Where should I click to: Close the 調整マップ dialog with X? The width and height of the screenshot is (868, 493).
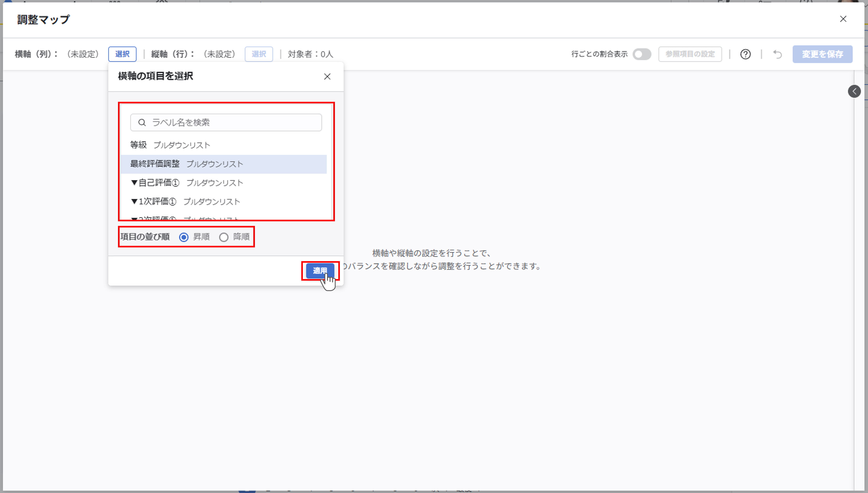(x=843, y=19)
